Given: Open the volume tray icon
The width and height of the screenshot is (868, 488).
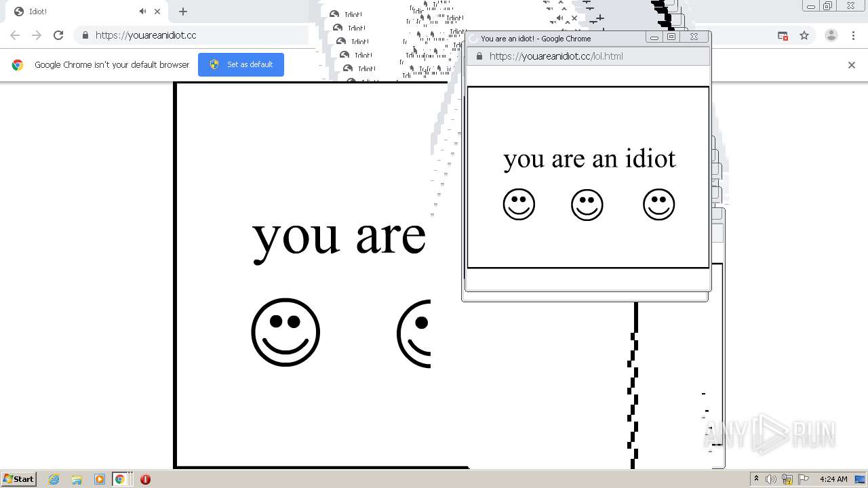Looking at the screenshot, I should pos(771,479).
